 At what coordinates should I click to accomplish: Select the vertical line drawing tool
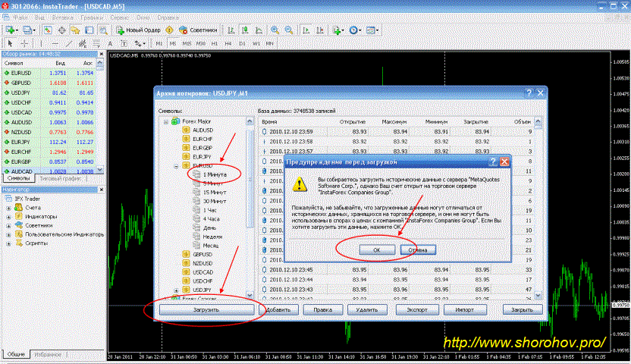(41, 43)
